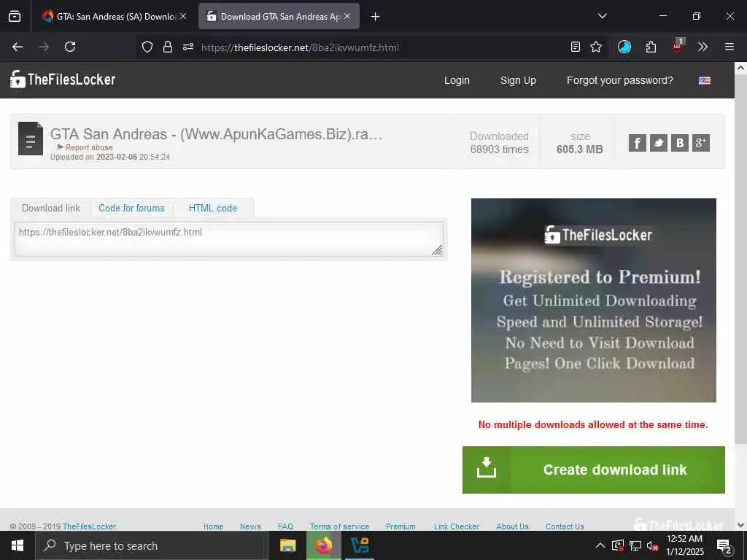The image size is (747, 560).
Task: Open Contact Us footer link
Action: click(565, 526)
